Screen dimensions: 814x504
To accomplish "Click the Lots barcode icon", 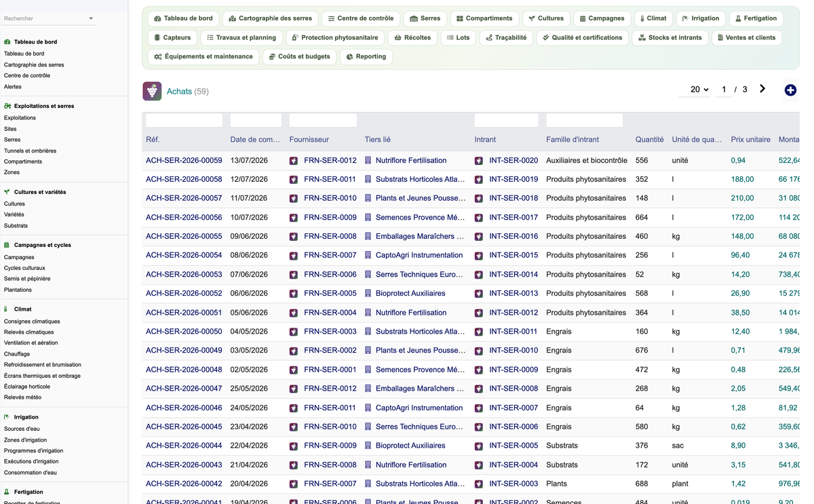I will point(450,37).
